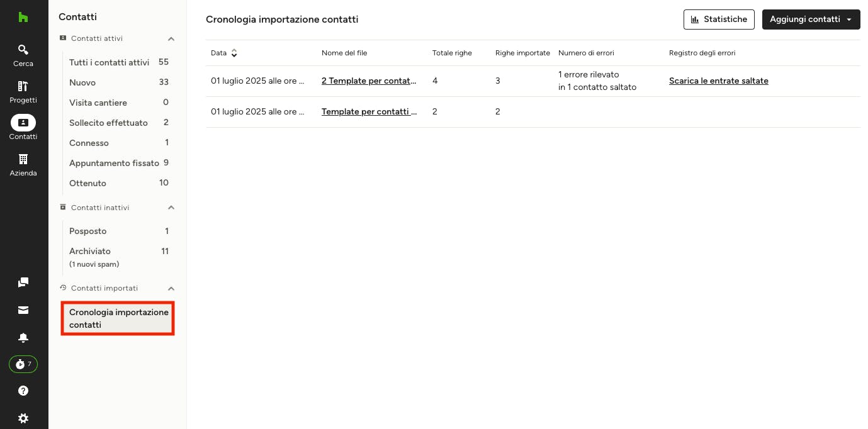Viewport: 868px width, 429px height.
Task: Click Scarica le entrate saltate link
Action: (x=718, y=81)
